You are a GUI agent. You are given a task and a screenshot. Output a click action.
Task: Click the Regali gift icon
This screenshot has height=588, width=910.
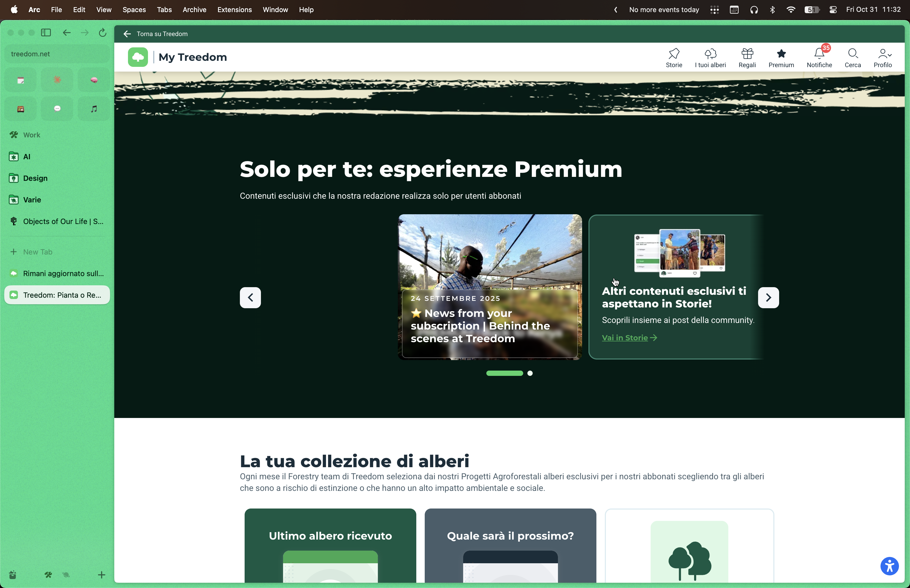[747, 54]
